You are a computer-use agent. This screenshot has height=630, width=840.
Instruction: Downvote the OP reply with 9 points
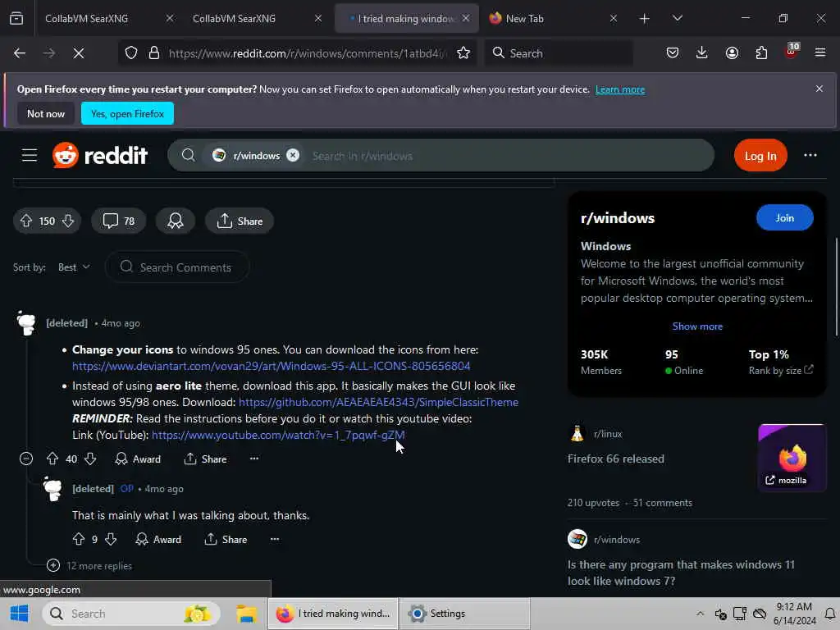[x=111, y=539]
